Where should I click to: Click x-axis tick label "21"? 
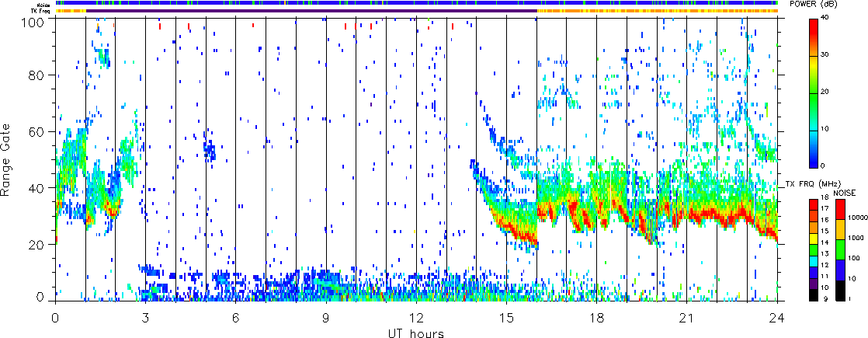pos(687,318)
